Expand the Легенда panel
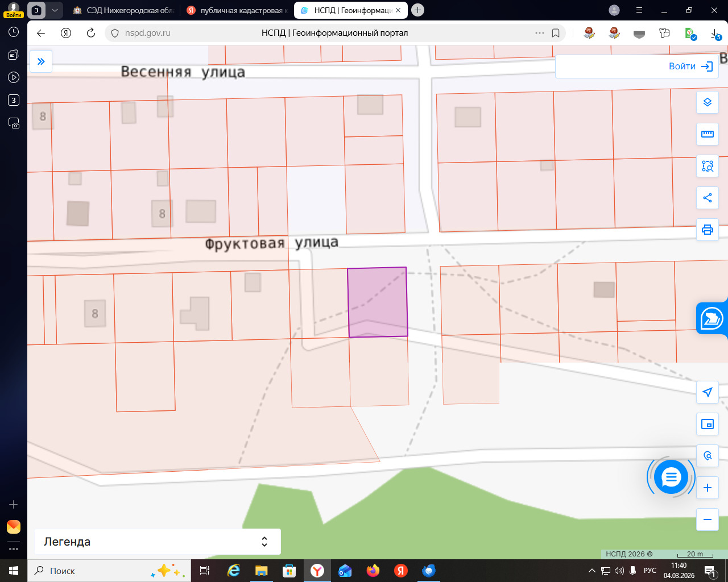 point(158,542)
